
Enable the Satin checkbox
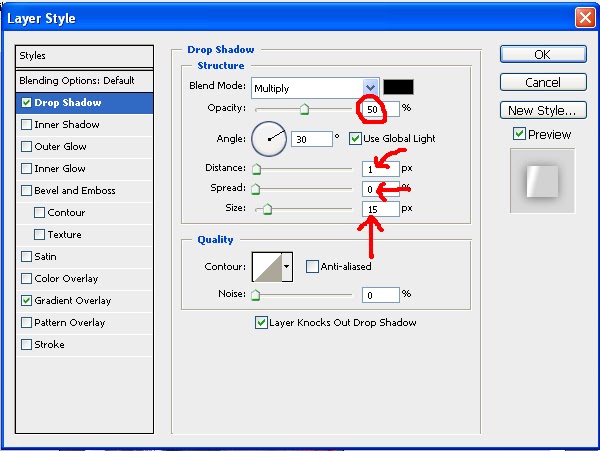point(26,256)
